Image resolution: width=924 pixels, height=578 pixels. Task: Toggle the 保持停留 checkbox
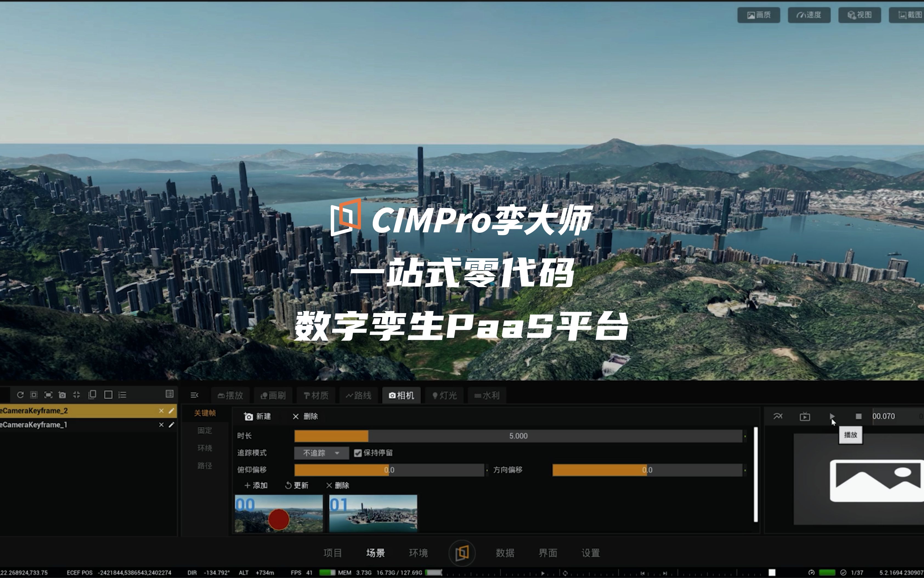(358, 453)
